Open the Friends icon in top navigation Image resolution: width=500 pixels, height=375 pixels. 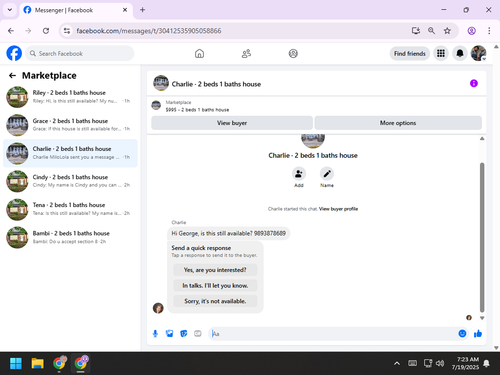pyautogui.click(x=246, y=53)
